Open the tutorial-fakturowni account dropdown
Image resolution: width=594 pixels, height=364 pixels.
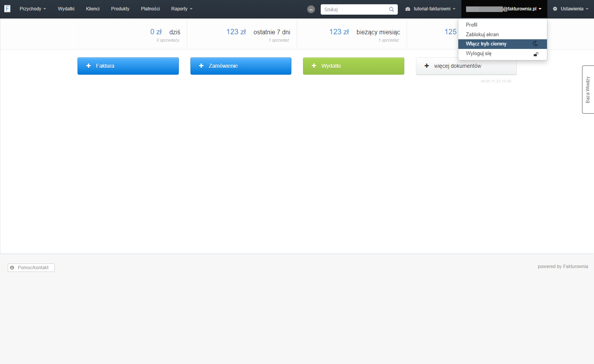click(x=431, y=9)
